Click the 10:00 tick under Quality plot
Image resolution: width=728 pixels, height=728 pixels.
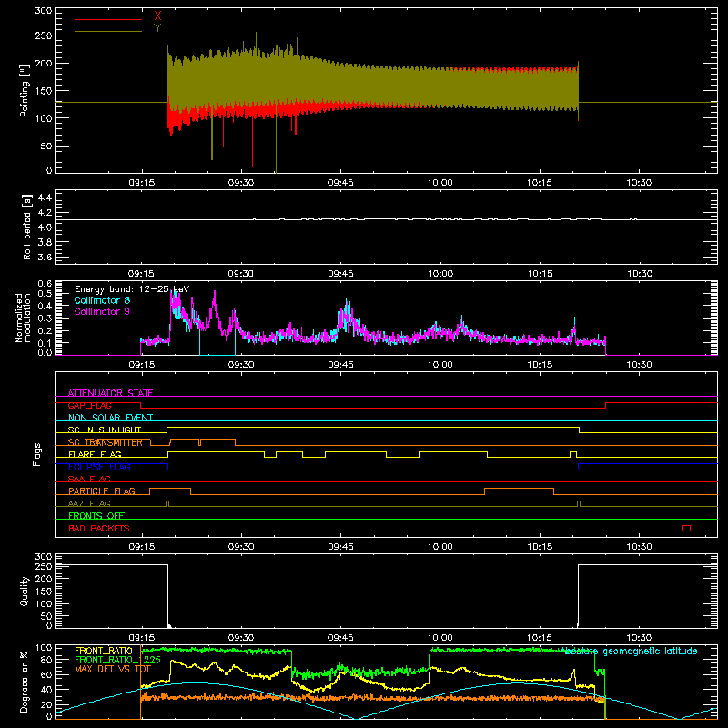click(x=440, y=638)
